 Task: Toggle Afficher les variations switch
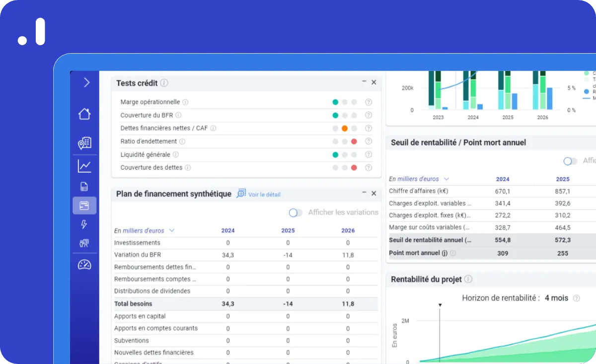296,213
